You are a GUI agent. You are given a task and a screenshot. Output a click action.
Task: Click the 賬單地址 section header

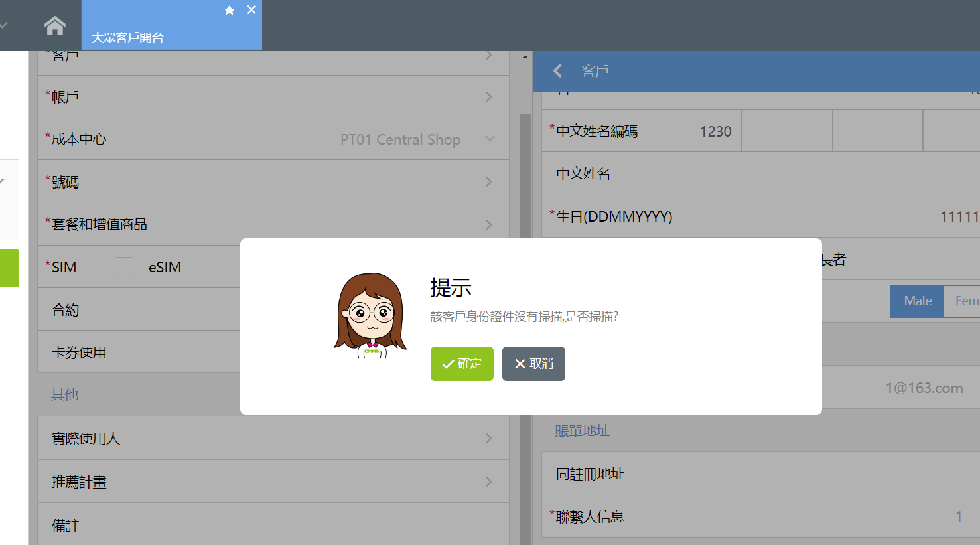(x=583, y=431)
